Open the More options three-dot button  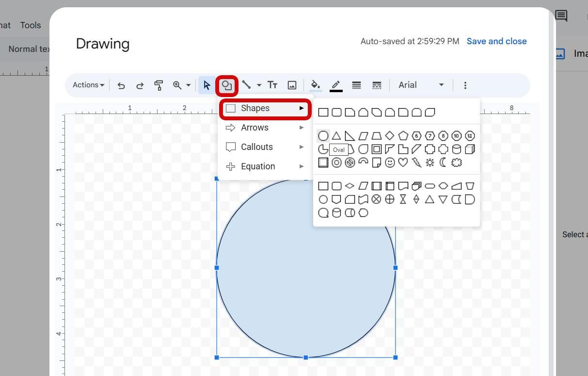tap(465, 85)
